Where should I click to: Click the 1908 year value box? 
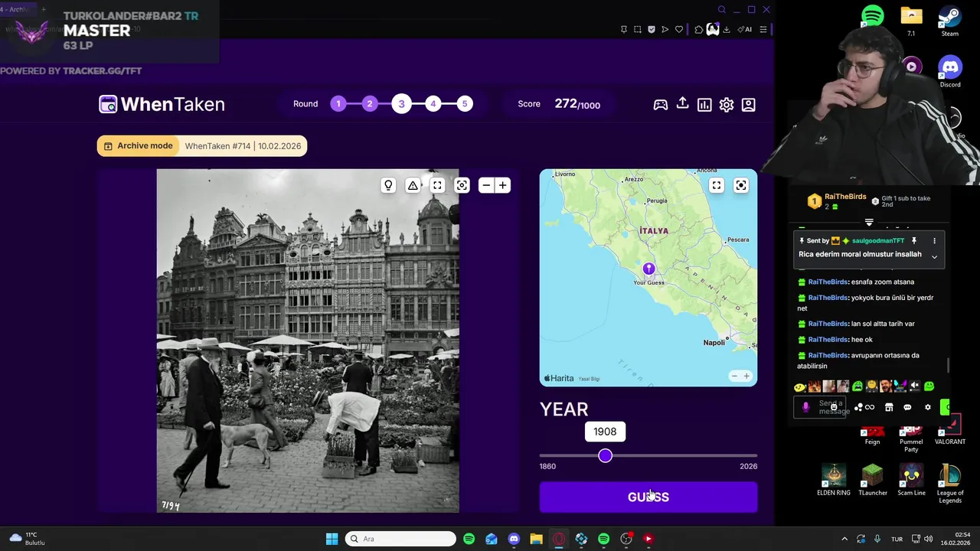point(605,432)
